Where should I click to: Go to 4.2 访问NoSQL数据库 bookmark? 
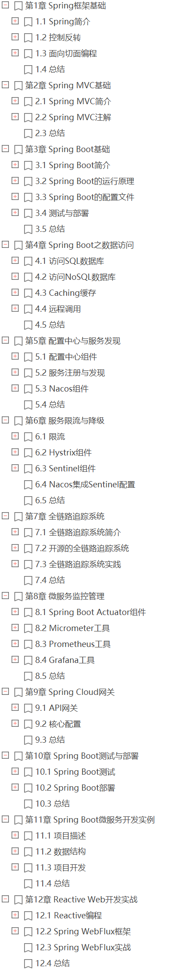click(x=76, y=277)
